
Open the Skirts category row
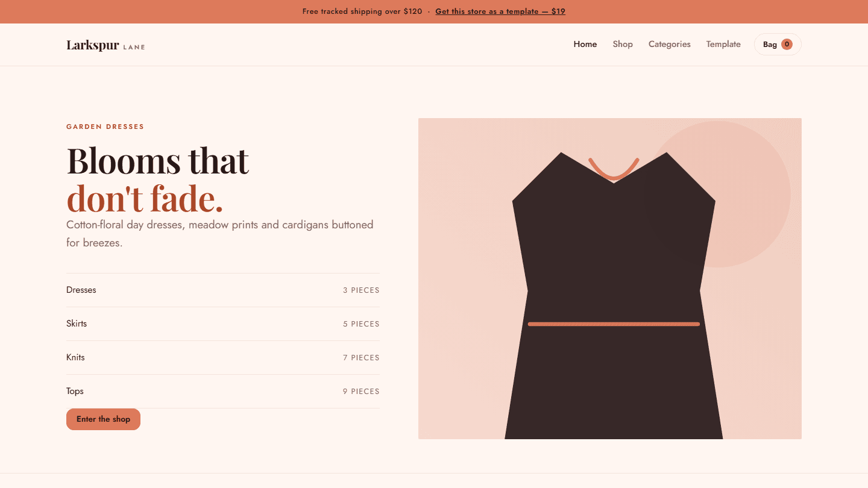(x=223, y=324)
